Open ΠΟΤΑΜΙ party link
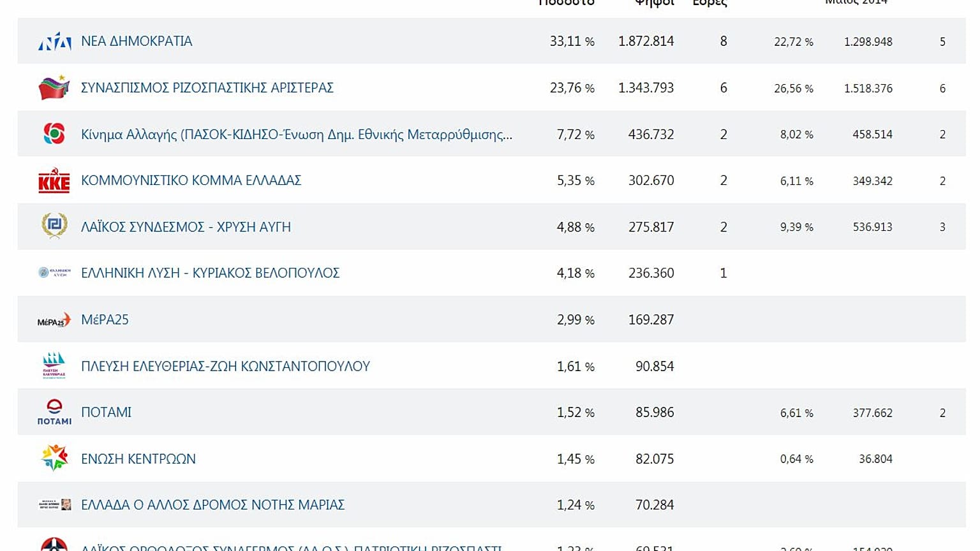Viewport: 980px width, 551px height. click(106, 412)
